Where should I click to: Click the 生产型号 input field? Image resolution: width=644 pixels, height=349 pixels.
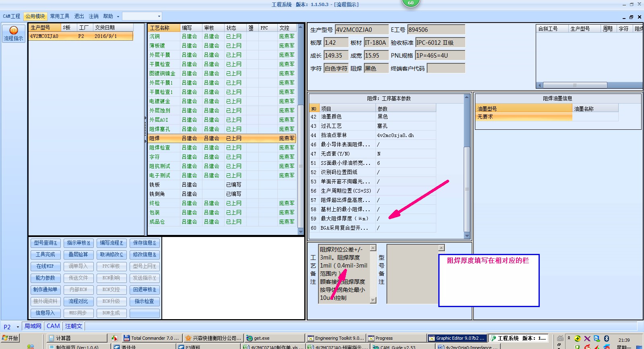(361, 30)
